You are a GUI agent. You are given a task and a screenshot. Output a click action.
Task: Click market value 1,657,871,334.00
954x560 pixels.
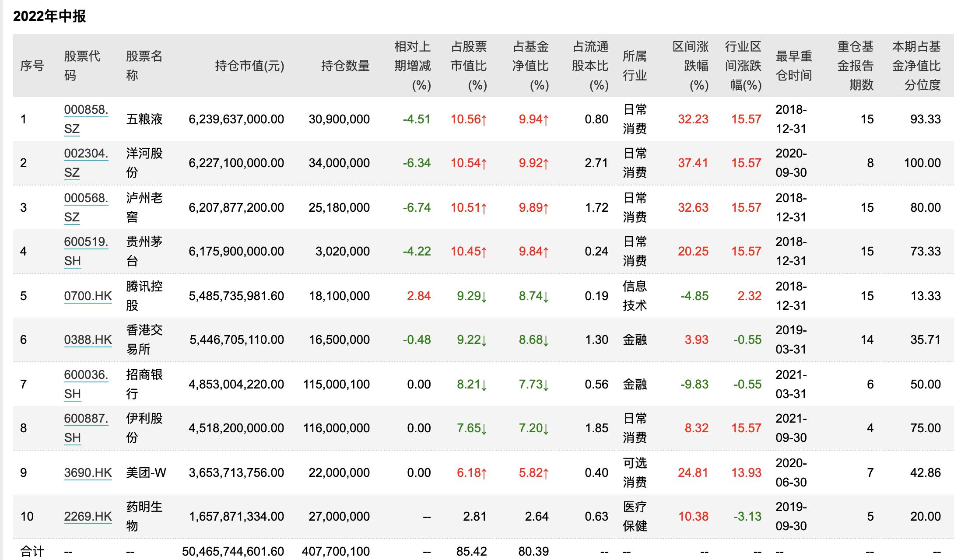coord(236,516)
